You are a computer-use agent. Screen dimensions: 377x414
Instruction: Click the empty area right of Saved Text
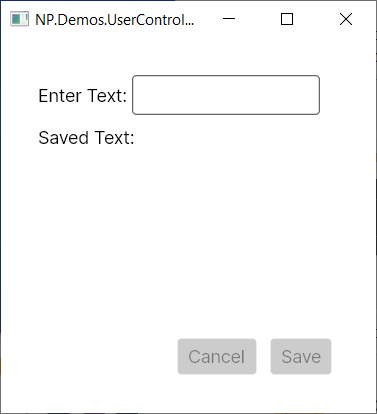point(227,137)
